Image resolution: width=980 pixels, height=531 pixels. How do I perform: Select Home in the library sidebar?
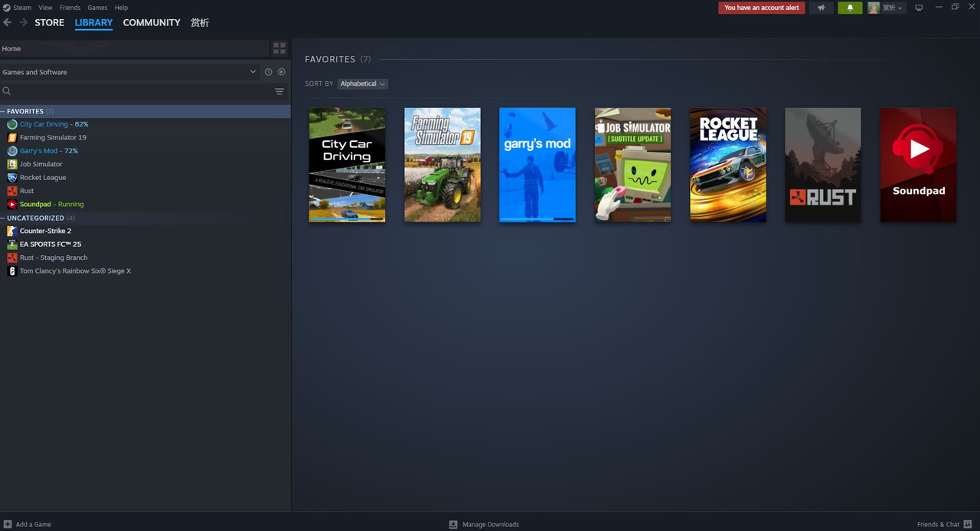pos(134,48)
